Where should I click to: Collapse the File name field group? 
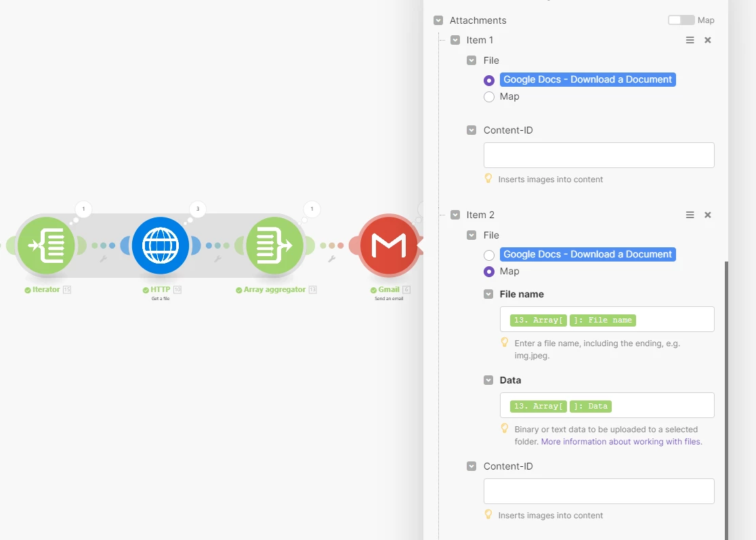coord(488,294)
